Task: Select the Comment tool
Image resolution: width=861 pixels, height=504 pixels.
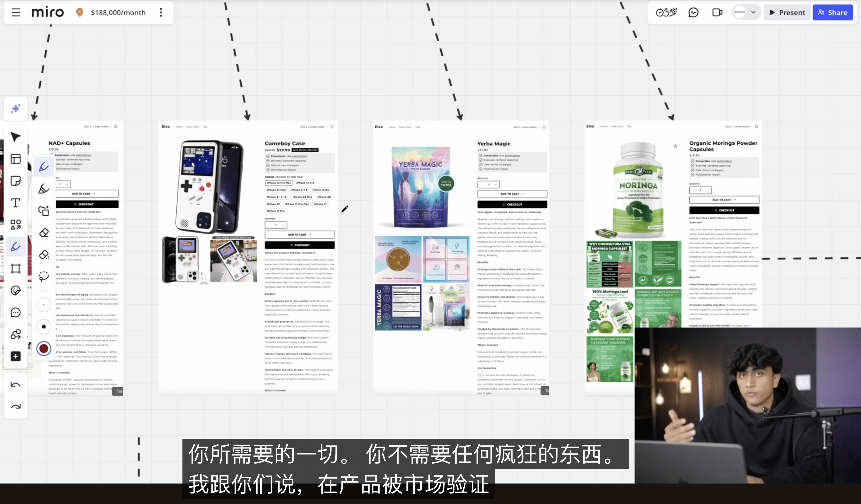Action: click(15, 313)
